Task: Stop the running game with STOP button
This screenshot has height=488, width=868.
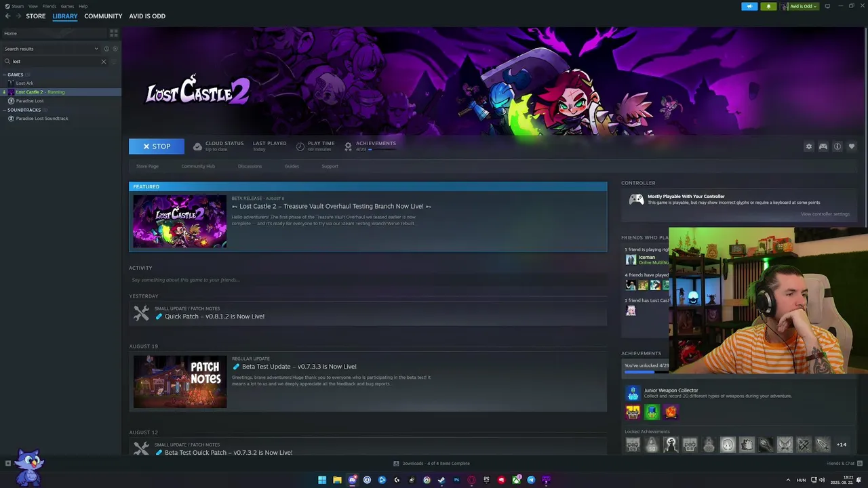Action: 157,146
